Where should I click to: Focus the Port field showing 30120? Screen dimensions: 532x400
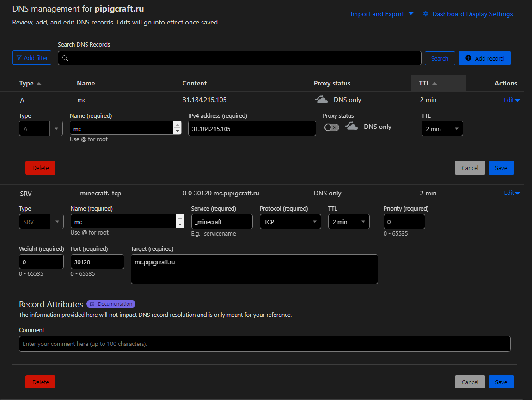click(98, 262)
